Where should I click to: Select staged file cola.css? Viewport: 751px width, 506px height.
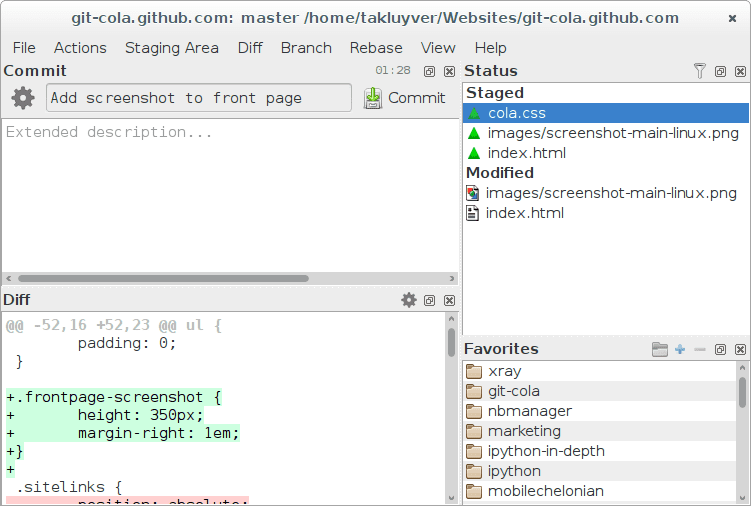click(605, 113)
